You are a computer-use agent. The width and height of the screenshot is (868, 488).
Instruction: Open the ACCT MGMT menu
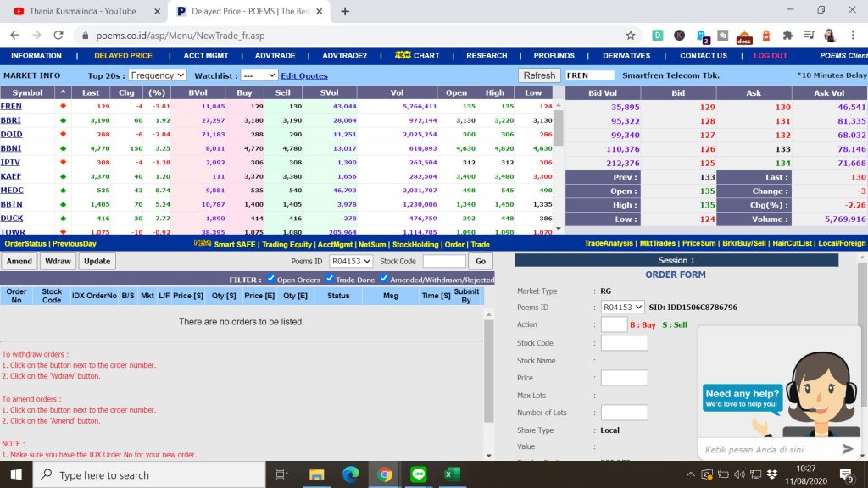tap(206, 56)
